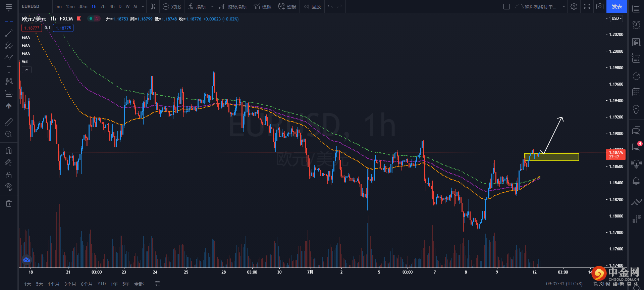Click the blue 发表 publish button
644x290 pixels.
(x=616, y=6)
